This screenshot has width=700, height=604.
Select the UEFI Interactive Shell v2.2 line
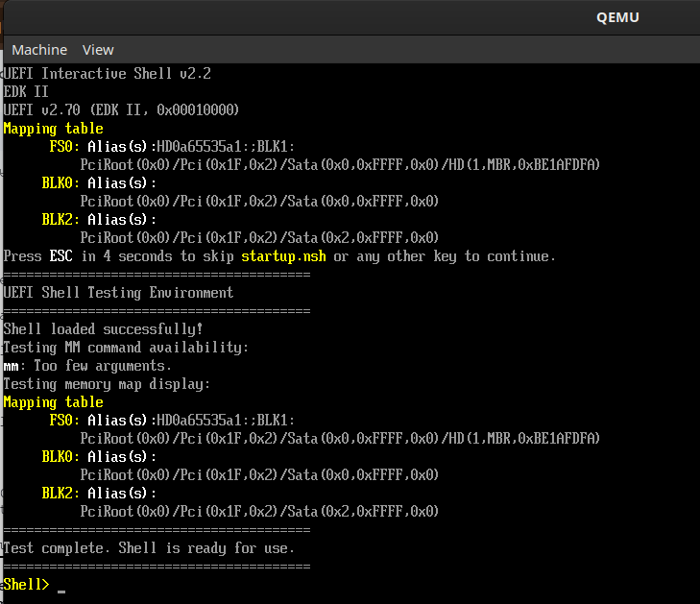(x=107, y=74)
